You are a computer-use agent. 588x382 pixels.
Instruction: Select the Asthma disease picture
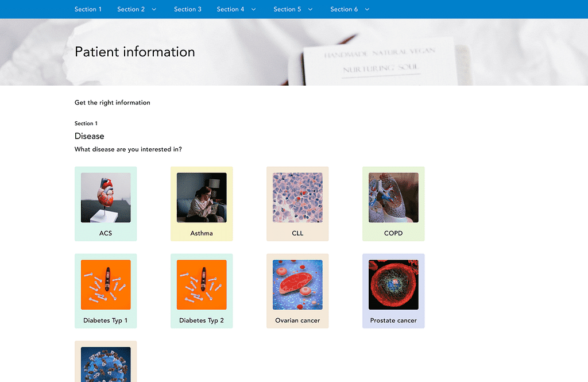point(202,198)
